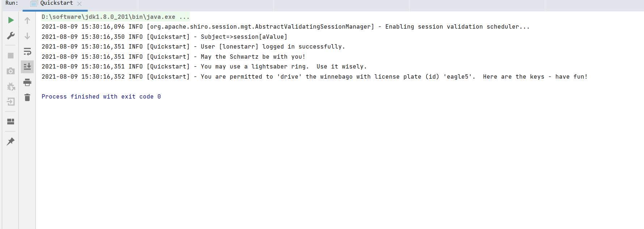This screenshot has width=644, height=229.
Task: Print console output with the printer icon
Action: (27, 82)
